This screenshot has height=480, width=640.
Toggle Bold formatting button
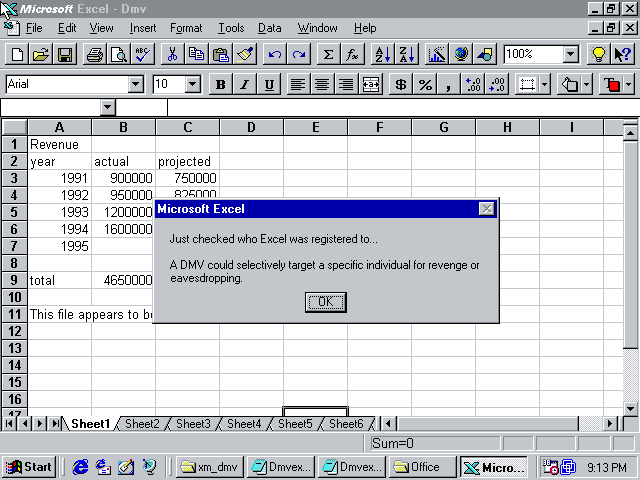(220, 84)
